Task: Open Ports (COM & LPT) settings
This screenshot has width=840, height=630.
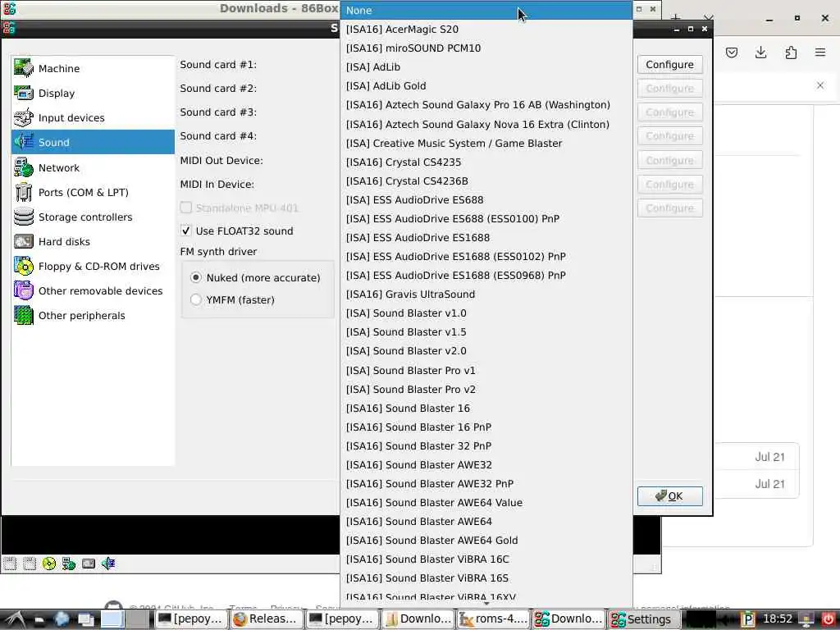Action: pyautogui.click(x=93, y=192)
